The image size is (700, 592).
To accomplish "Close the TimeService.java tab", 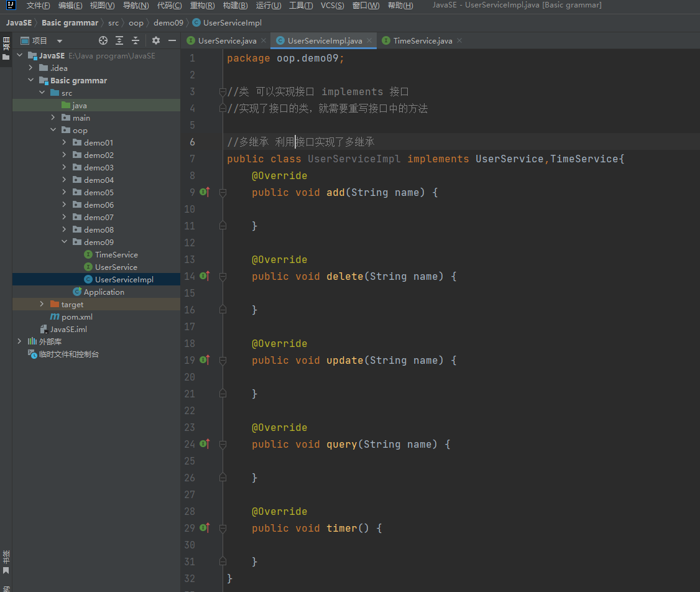I will coord(459,40).
